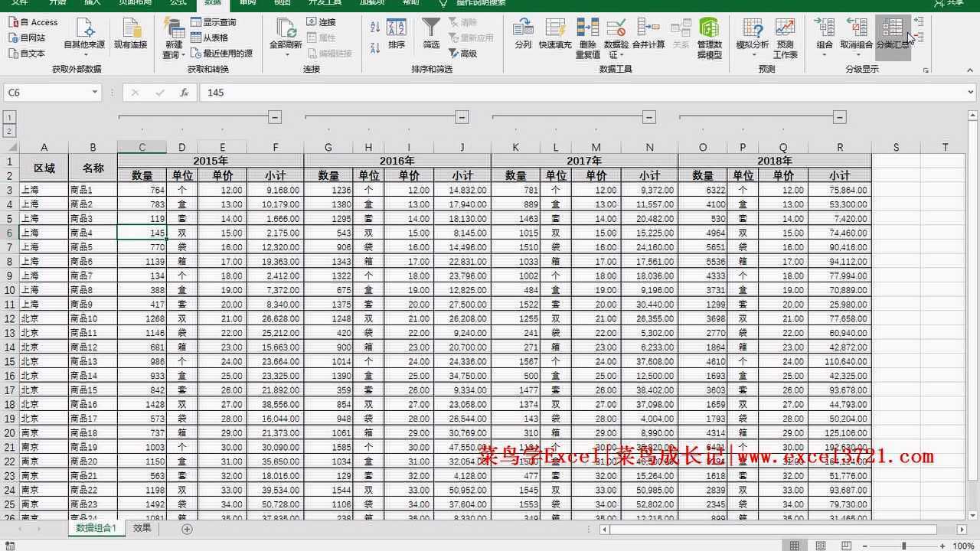The width and height of the screenshot is (980, 551).
Task: Open the 分级显示 dialog launcher
Action: [926, 70]
